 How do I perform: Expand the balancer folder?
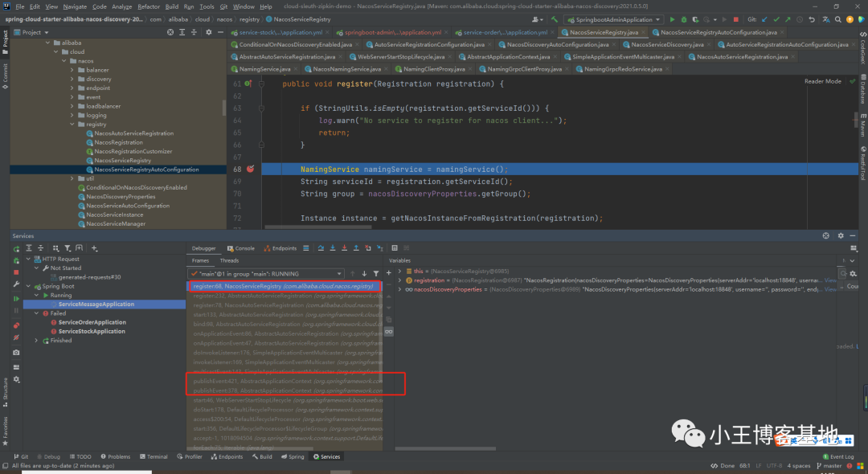[x=72, y=70]
